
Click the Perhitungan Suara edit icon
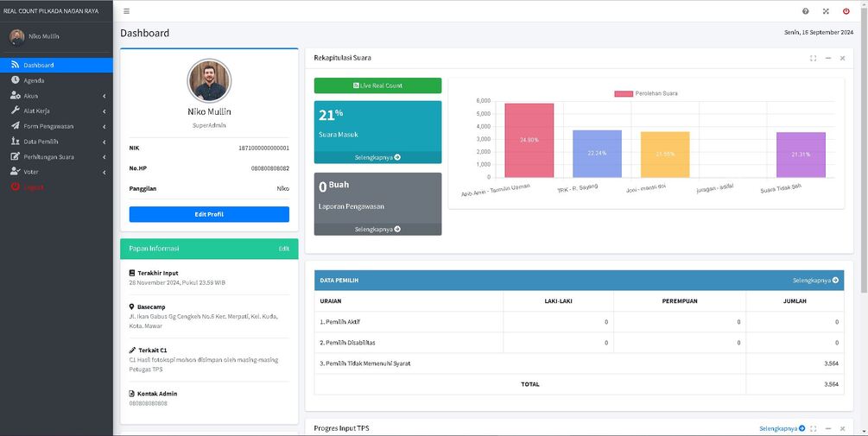pos(15,156)
